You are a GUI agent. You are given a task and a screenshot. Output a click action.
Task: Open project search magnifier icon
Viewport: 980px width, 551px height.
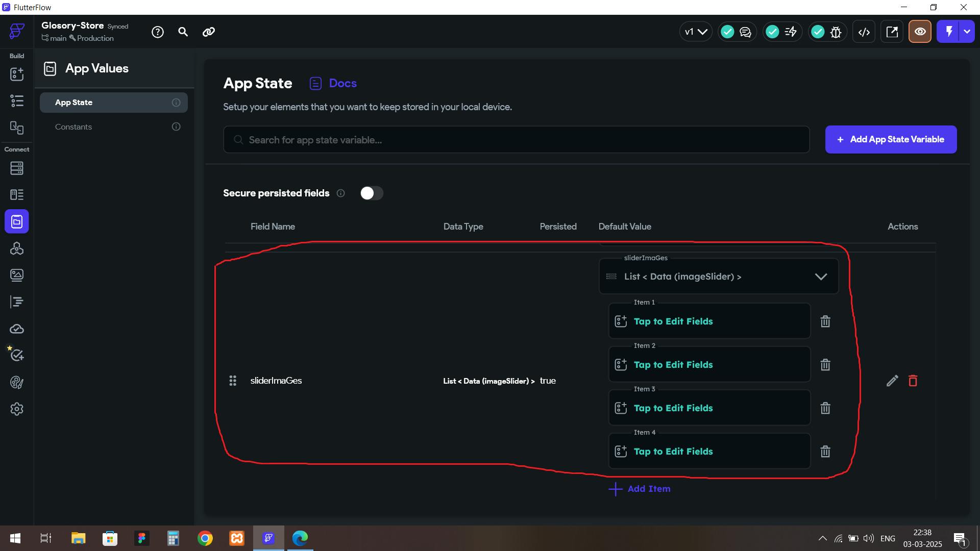pos(183,32)
